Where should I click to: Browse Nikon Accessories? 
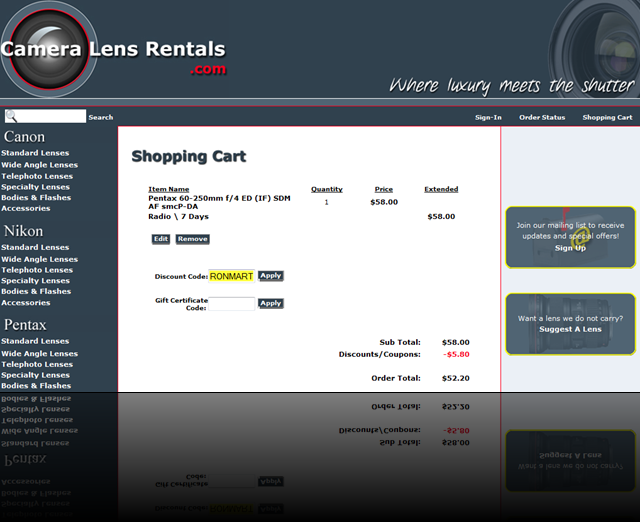coord(26,302)
